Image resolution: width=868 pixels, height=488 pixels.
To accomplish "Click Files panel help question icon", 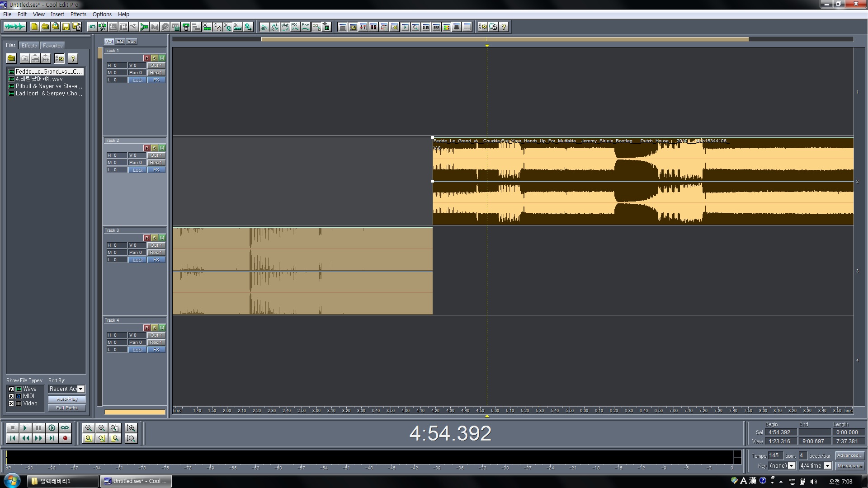I will [x=73, y=58].
